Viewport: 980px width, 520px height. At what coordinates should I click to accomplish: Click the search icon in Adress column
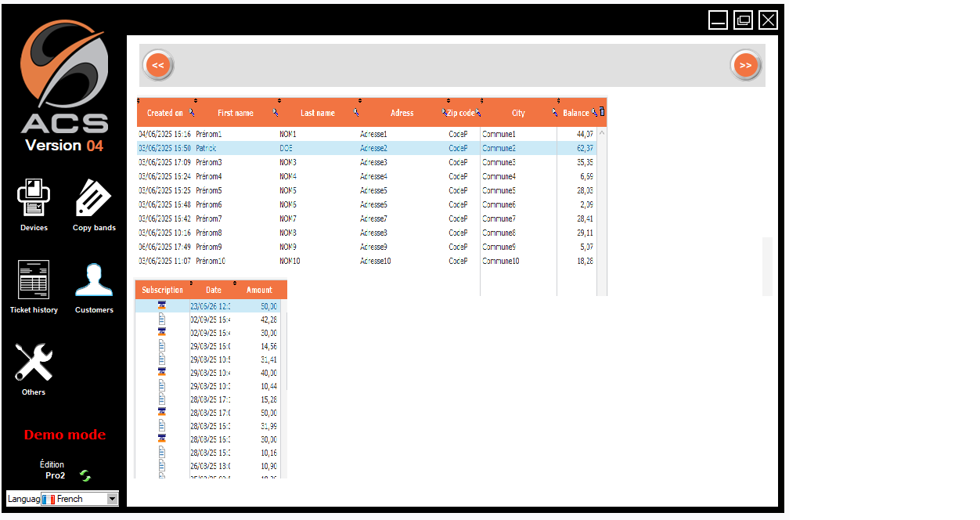click(445, 113)
